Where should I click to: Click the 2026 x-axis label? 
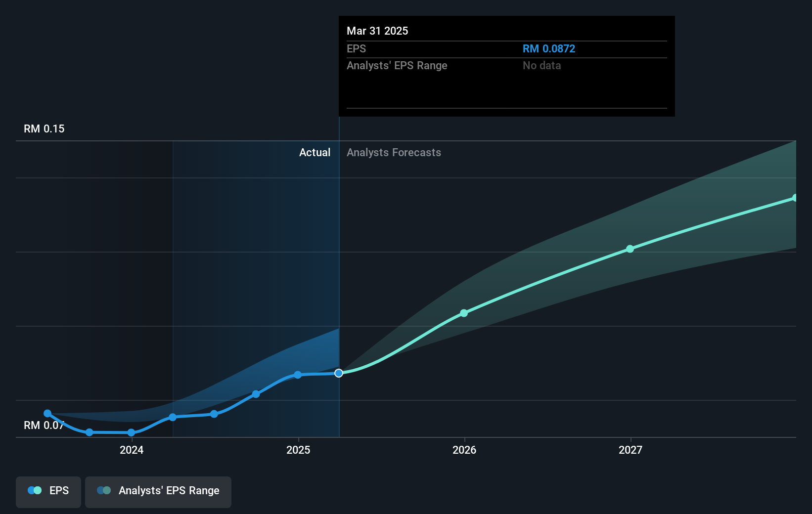click(x=464, y=450)
